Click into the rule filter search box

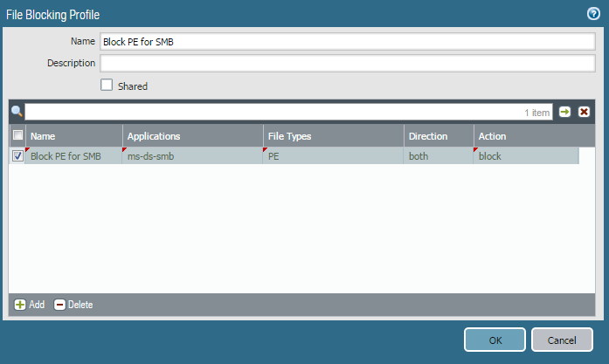pos(288,112)
